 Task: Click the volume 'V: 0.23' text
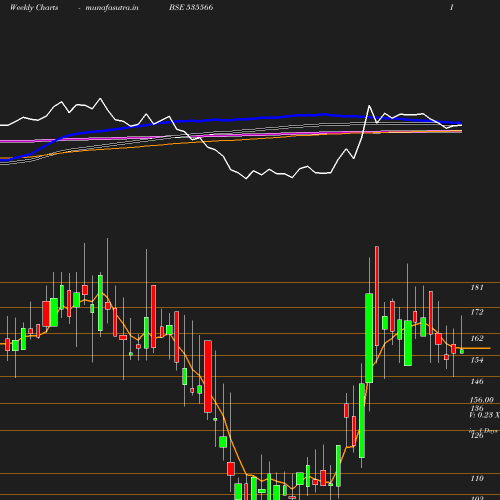(x=481, y=415)
